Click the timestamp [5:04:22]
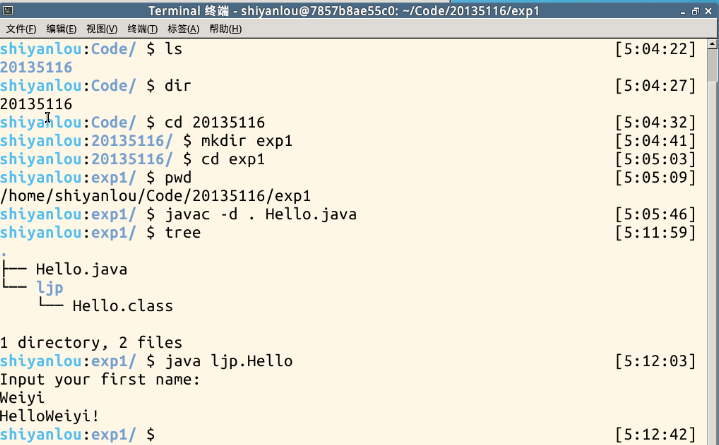 (655, 49)
